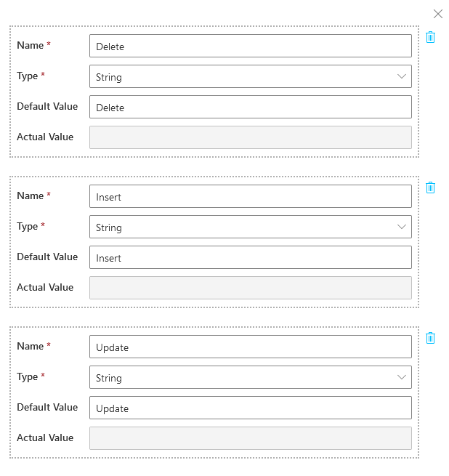
Task: Click trash icon beside the Update parameter
Action: point(430,338)
